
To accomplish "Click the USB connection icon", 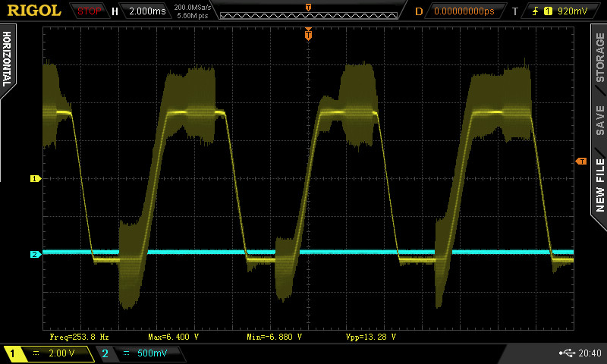I will pyautogui.click(x=568, y=353).
